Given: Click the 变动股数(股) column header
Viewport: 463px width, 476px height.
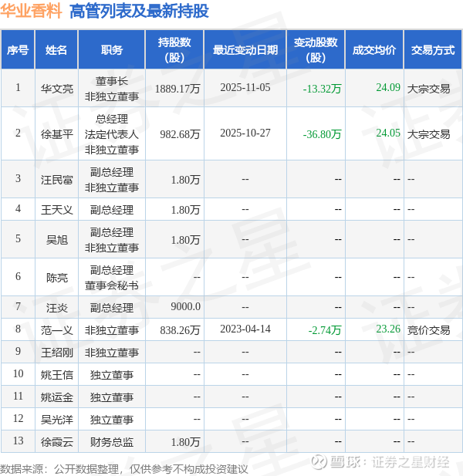Looking at the screenshot, I should pyautogui.click(x=316, y=50).
